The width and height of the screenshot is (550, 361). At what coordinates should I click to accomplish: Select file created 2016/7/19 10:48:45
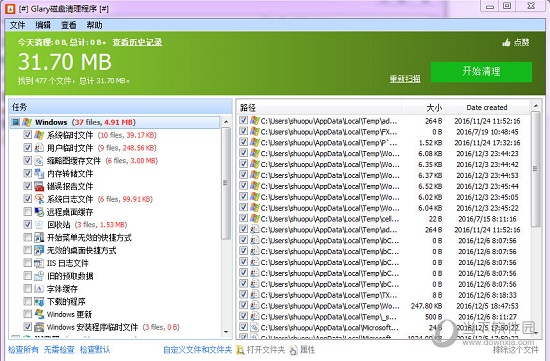tap(384, 132)
